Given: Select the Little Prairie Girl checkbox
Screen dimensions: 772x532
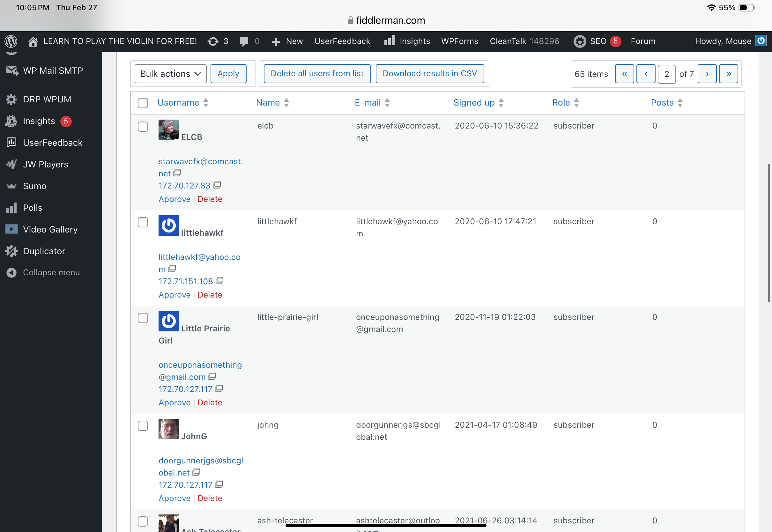Looking at the screenshot, I should pos(143,318).
